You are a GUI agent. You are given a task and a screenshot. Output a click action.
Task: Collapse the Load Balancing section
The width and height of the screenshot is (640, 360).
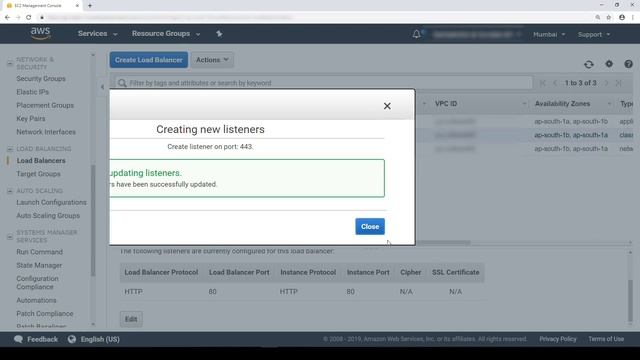tap(10, 149)
